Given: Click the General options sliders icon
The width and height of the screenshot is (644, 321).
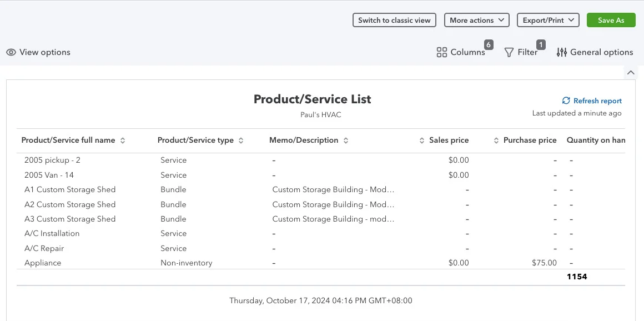Looking at the screenshot, I should click(561, 52).
